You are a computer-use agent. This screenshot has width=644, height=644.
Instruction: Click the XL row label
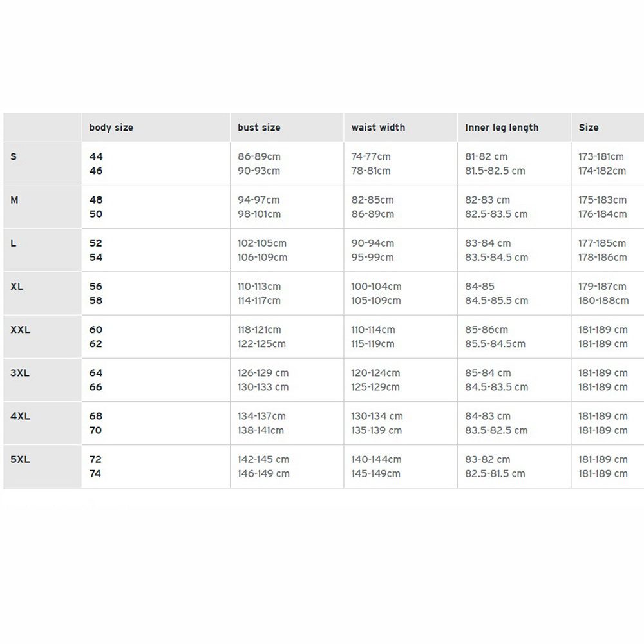(x=17, y=286)
